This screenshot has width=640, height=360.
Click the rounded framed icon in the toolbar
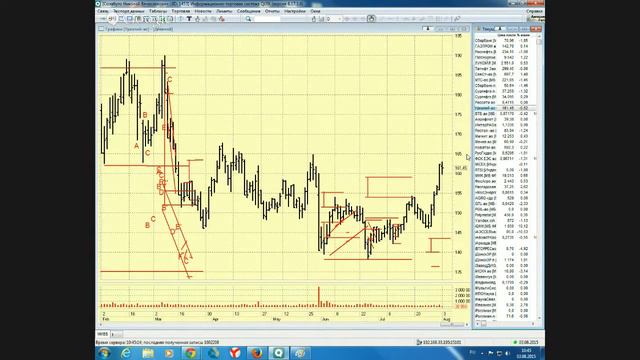click(x=371, y=19)
